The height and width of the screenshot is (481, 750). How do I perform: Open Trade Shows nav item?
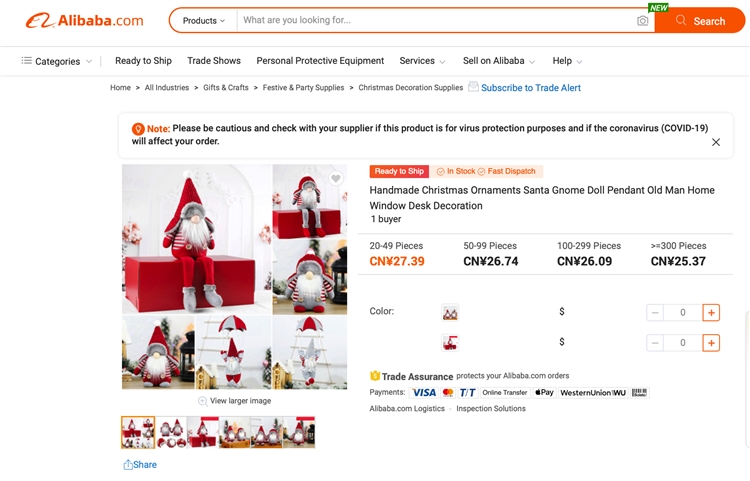coord(214,61)
